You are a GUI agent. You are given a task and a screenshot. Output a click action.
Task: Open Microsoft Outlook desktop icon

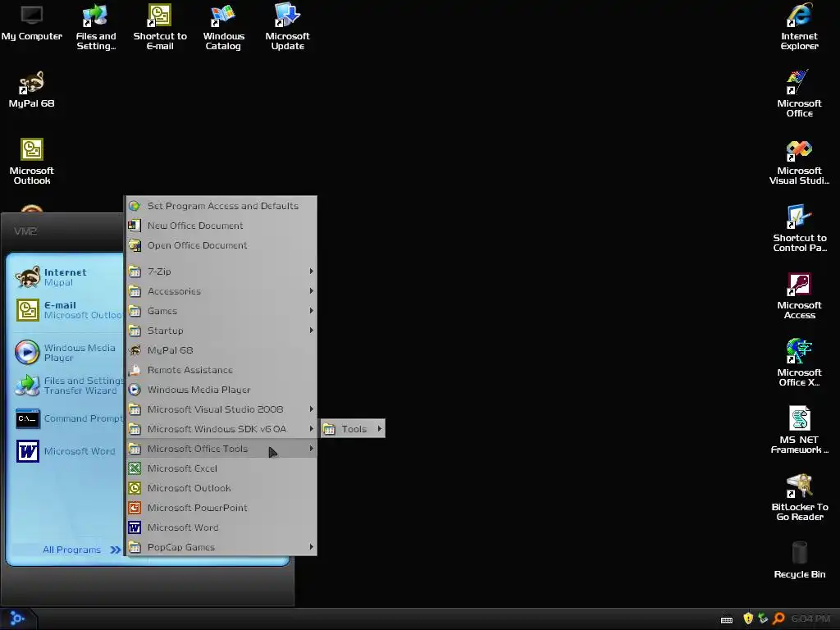32,162
